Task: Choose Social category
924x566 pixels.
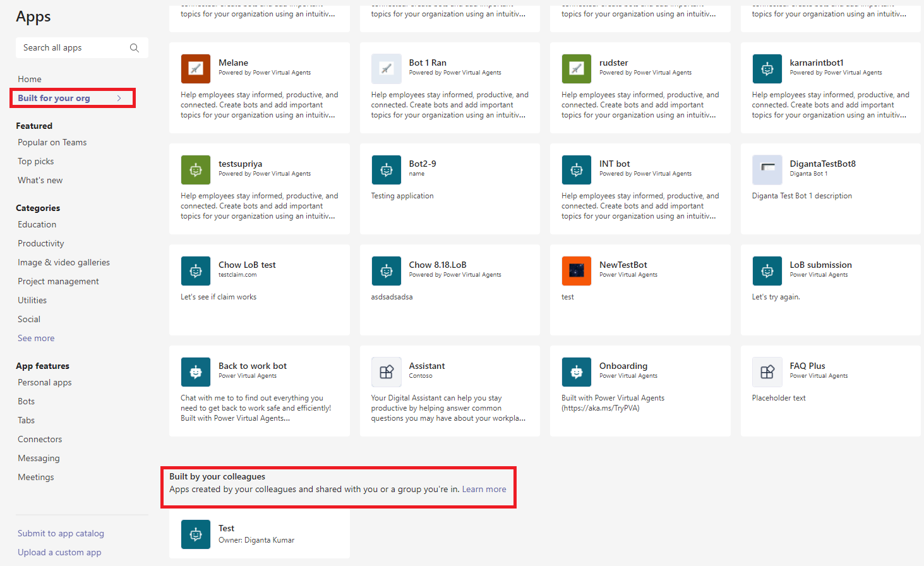Action: (x=29, y=319)
